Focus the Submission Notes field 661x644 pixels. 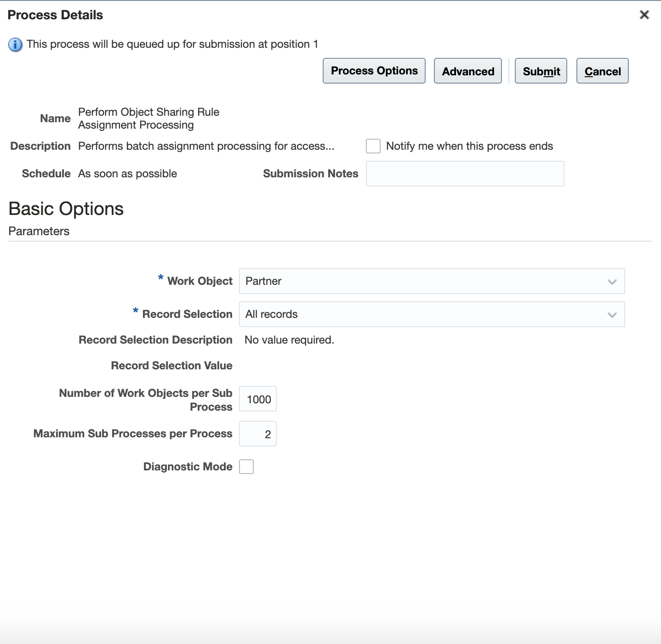[465, 174]
